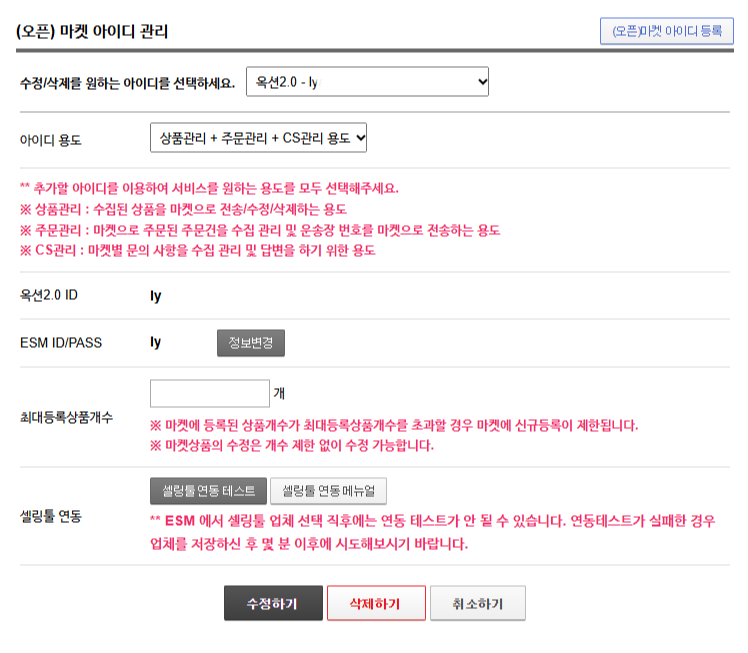Image resolution: width=748 pixels, height=653 pixels.
Task: Click the 아이디 용도 label
Action: 51,140
